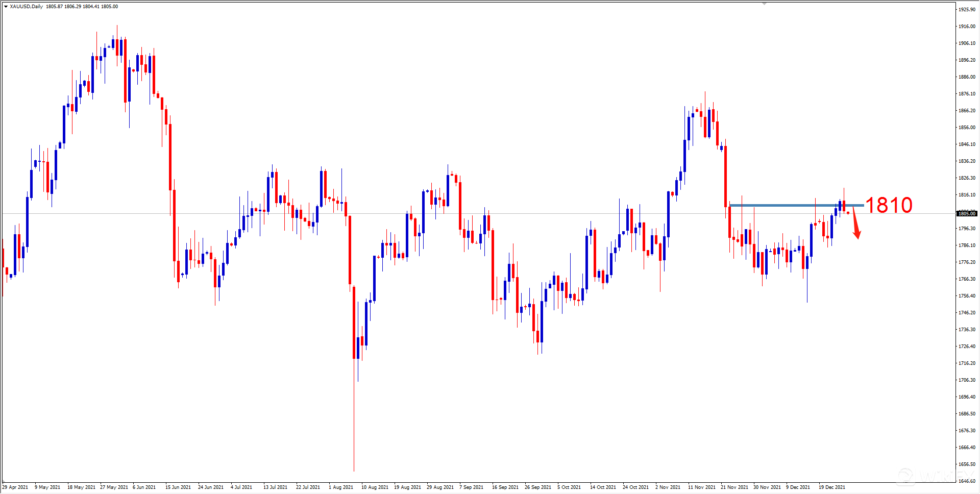This screenshot has width=980, height=494.
Task: Click the 11 Nov 2021 date label
Action: [702, 487]
